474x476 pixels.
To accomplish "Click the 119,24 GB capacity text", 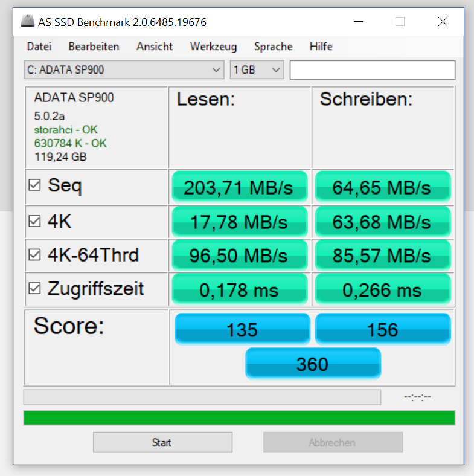I will [x=60, y=157].
